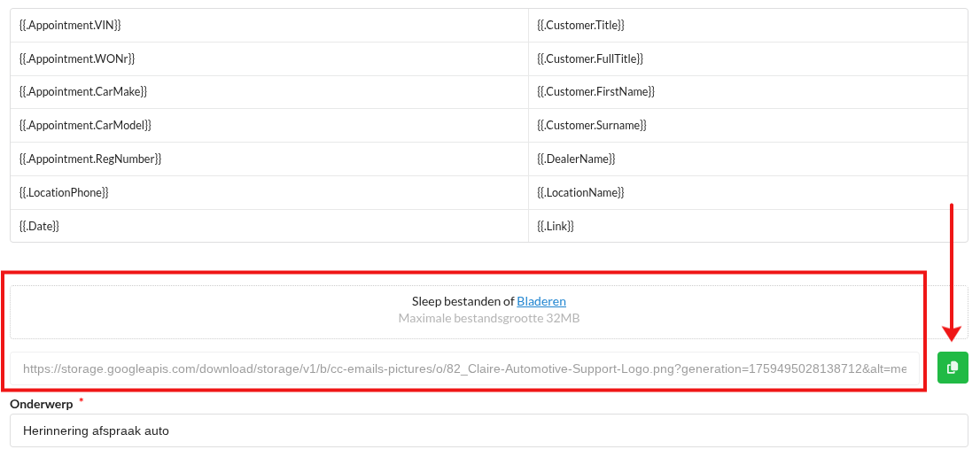980x465 pixels.
Task: Click the green copy URL icon button
Action: (953, 368)
